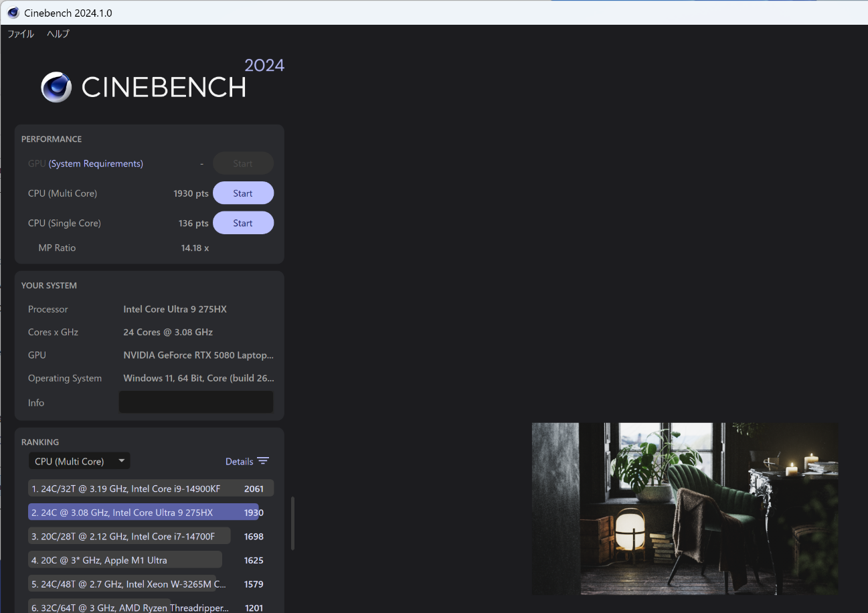Viewport: 868px width, 613px height.
Task: Click the 1201 score in ranking
Action: 254,608
